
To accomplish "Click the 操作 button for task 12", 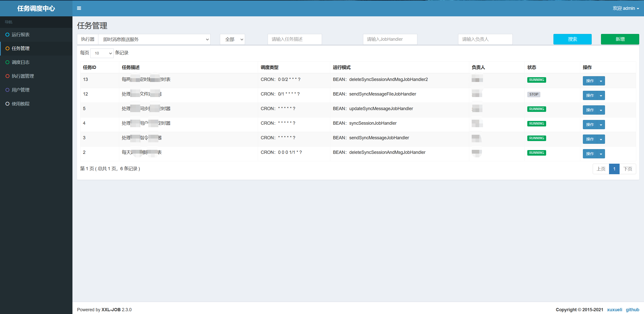I will (590, 96).
